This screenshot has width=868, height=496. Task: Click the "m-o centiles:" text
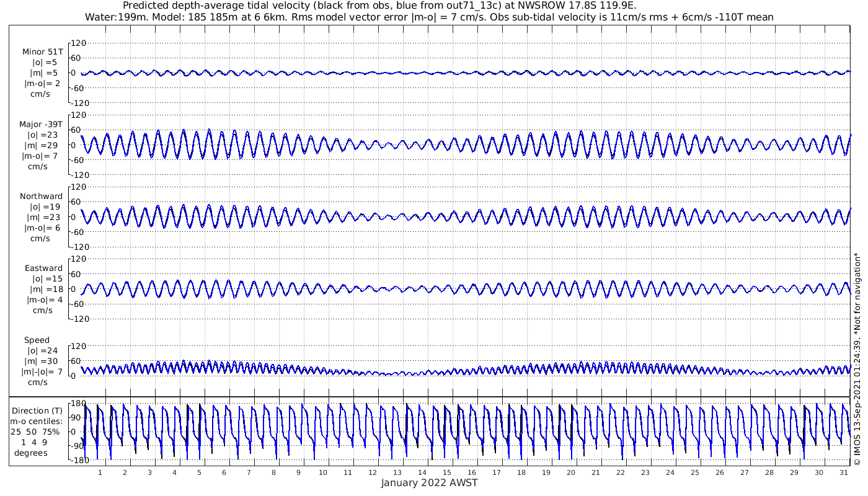(37, 421)
